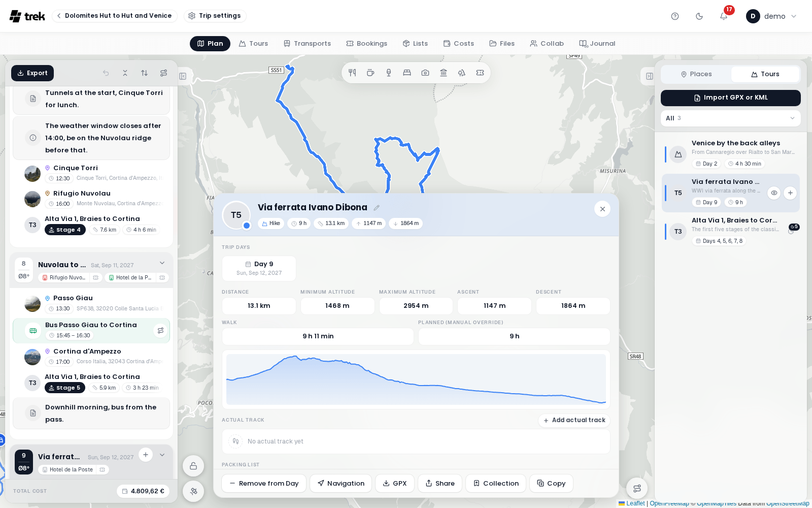
Task: Open the demo user account menu
Action: coord(771,16)
